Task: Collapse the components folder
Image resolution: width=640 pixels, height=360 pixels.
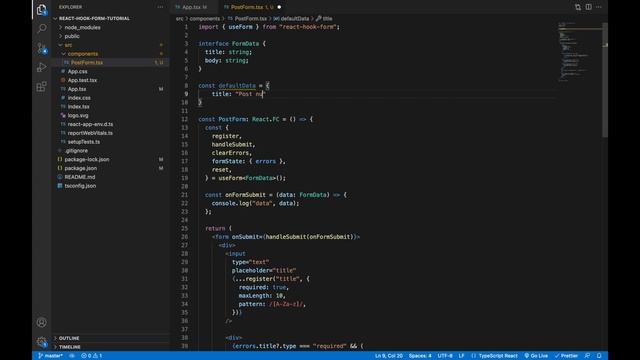Action: [82, 54]
